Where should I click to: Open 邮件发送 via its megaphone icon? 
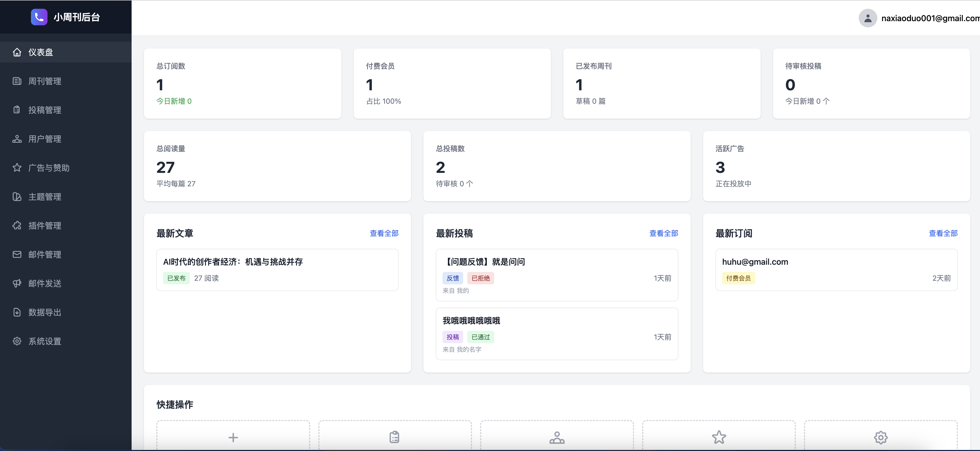(x=17, y=283)
